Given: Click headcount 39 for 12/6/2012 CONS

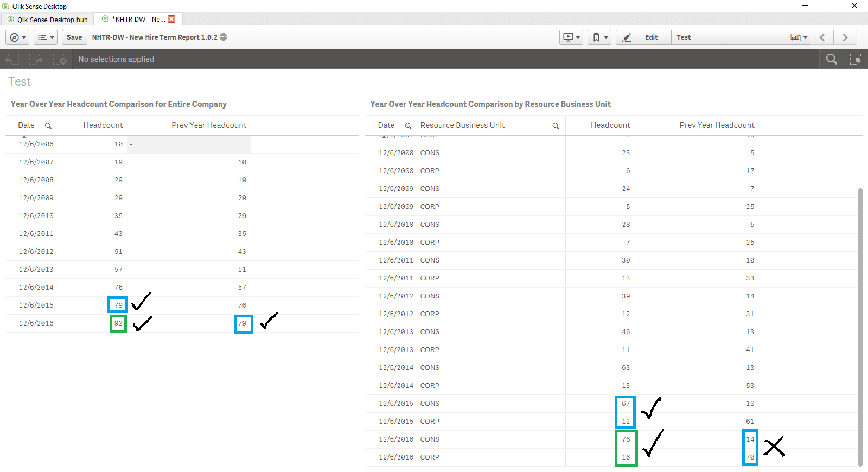Looking at the screenshot, I should coord(626,296).
